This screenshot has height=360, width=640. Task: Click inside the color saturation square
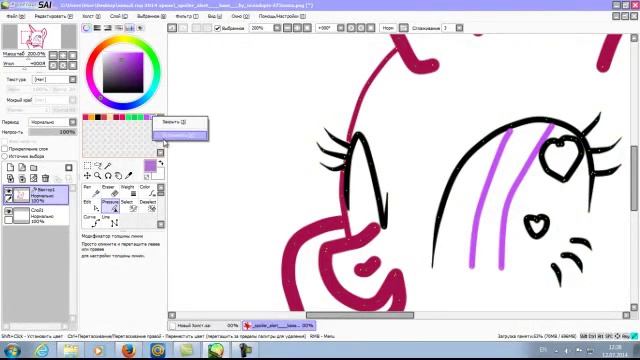pos(123,73)
